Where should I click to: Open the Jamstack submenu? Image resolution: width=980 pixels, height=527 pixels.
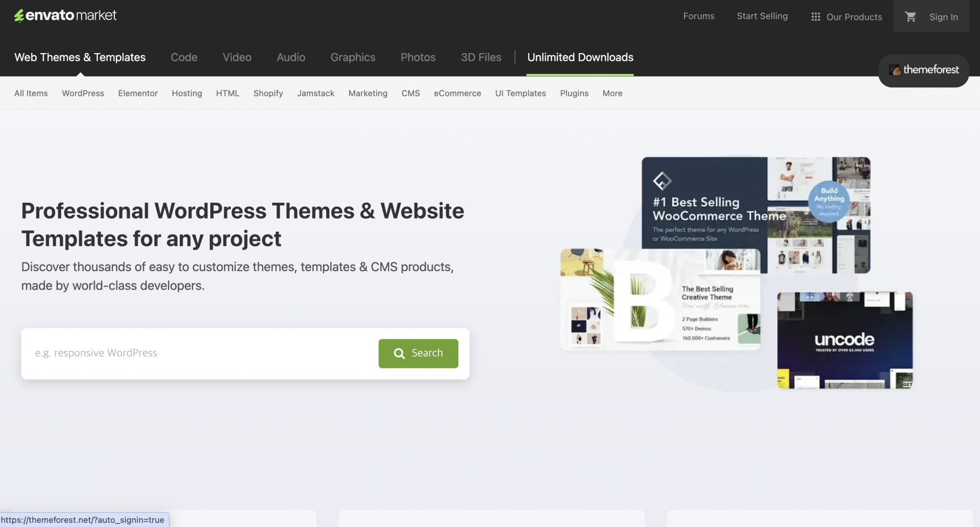316,93
